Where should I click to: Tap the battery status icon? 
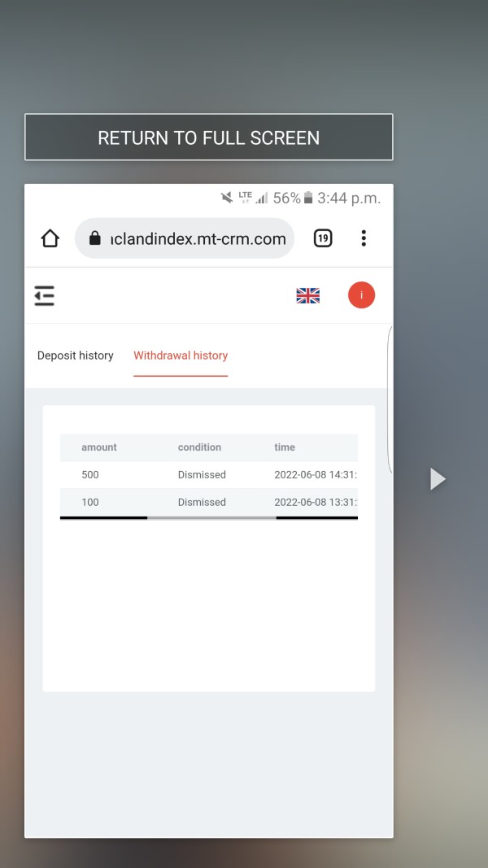point(308,198)
